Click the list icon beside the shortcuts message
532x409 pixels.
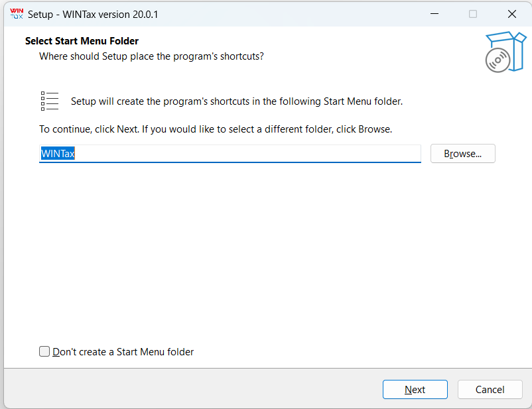(50, 101)
